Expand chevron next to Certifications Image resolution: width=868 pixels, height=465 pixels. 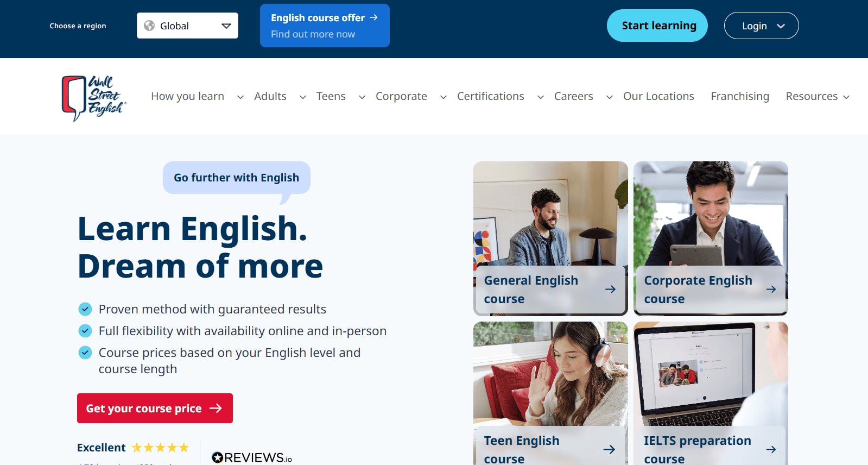541,97
